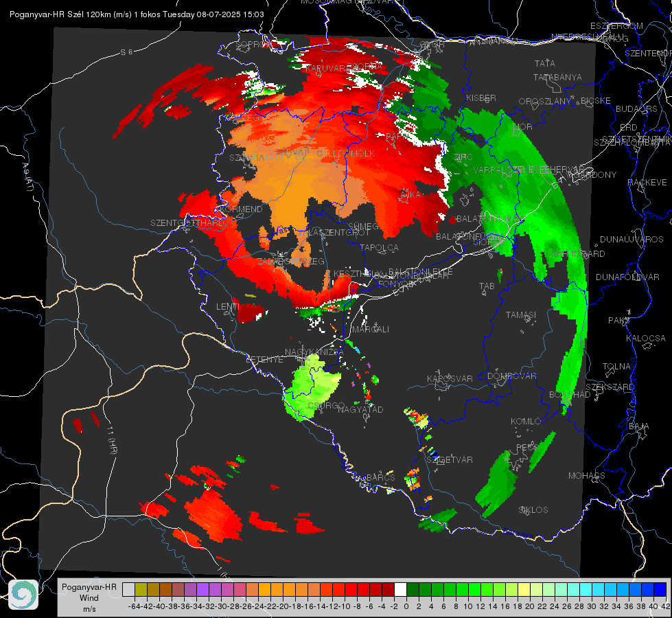This screenshot has width=672, height=618.
Task: Click the PAKS city label
Action: (619, 321)
